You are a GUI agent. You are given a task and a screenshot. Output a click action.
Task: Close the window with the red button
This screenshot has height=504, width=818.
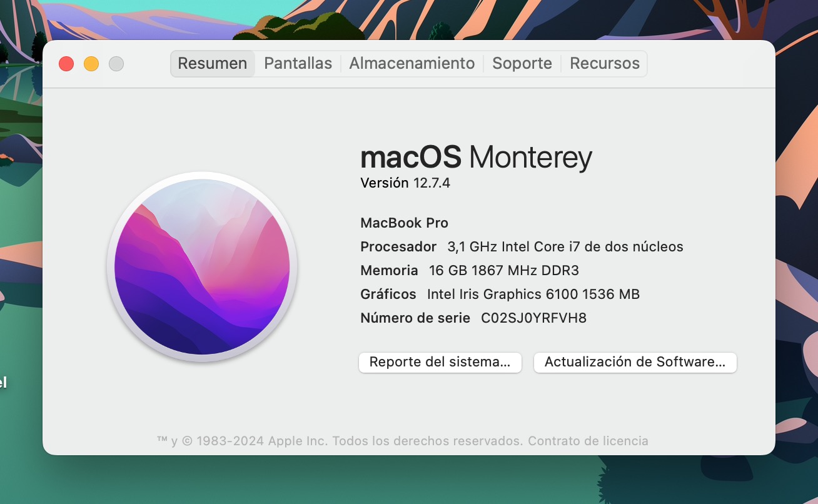pos(66,64)
